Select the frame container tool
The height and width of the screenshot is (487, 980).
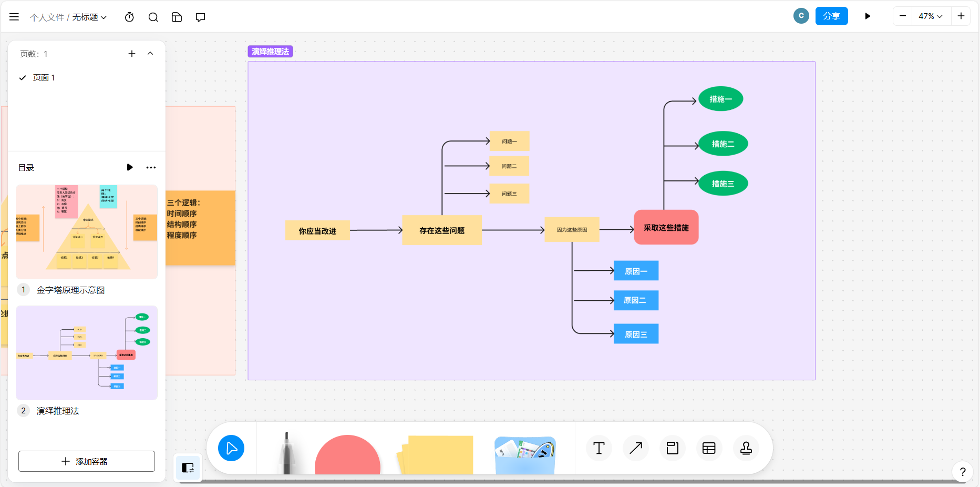pos(672,448)
